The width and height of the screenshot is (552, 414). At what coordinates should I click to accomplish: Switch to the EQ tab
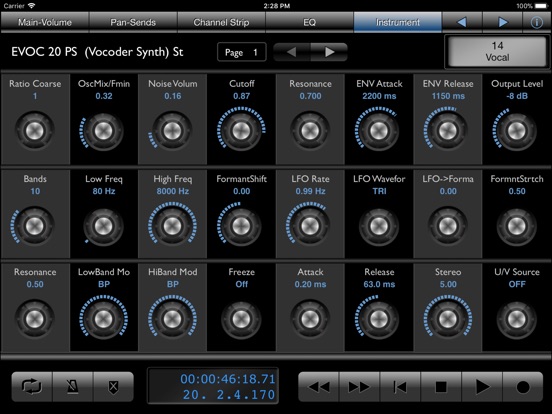tap(309, 22)
